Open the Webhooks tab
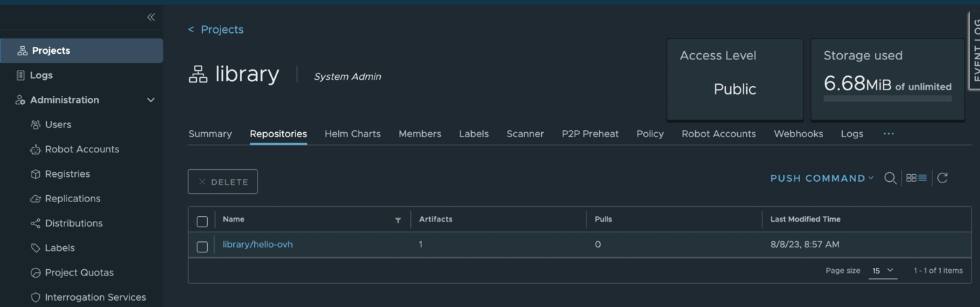This screenshot has height=307, width=980. point(798,134)
